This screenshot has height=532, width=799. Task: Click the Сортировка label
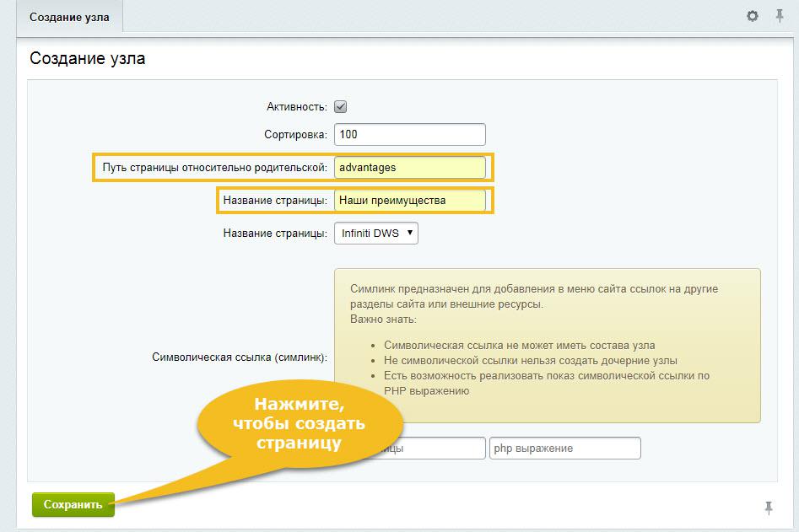pyautogui.click(x=295, y=134)
